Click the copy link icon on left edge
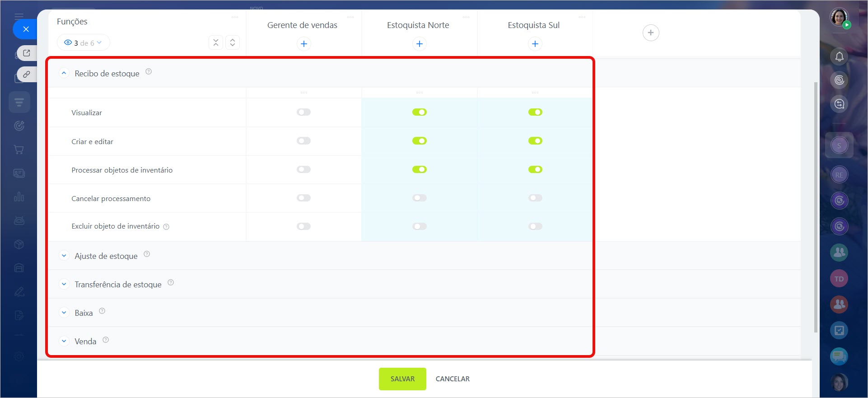The height and width of the screenshot is (398, 868). coord(27,74)
